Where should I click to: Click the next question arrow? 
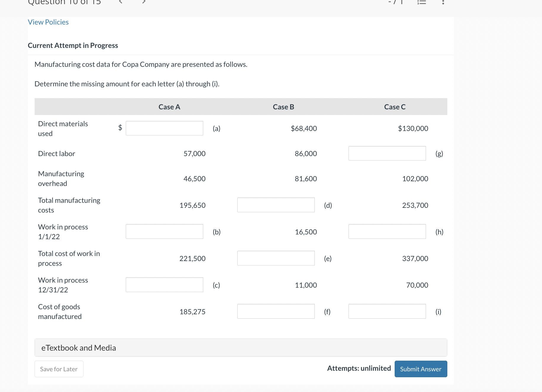[144, 2]
